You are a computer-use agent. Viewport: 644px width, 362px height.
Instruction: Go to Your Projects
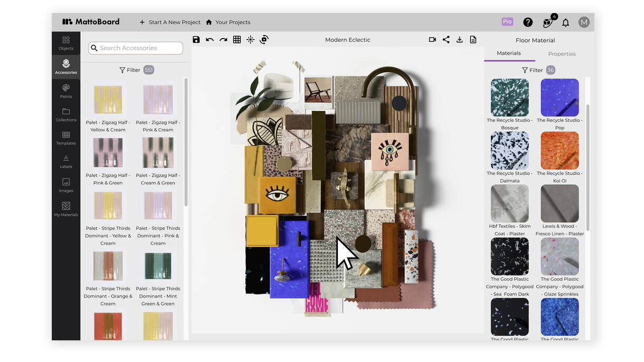pyautogui.click(x=228, y=22)
